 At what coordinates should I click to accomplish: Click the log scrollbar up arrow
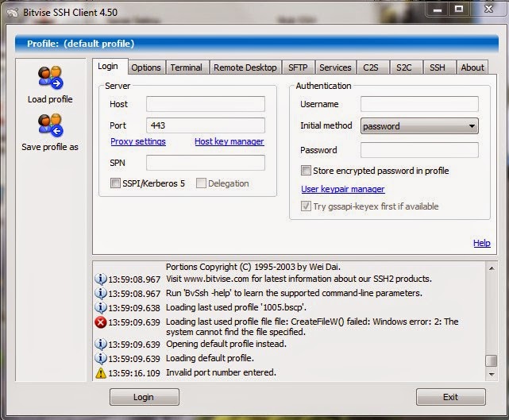pos(492,268)
